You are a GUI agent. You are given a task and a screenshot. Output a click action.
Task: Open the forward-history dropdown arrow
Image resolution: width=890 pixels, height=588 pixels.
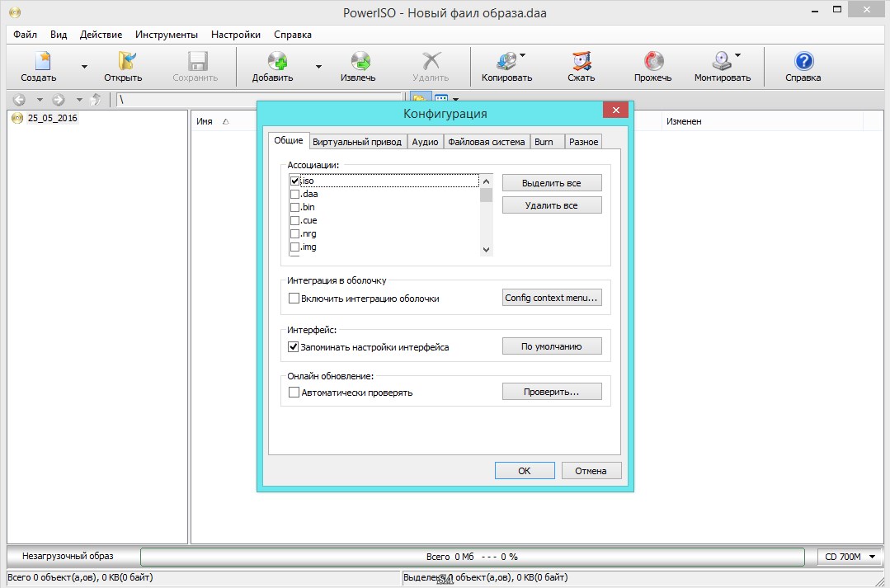coord(79,100)
